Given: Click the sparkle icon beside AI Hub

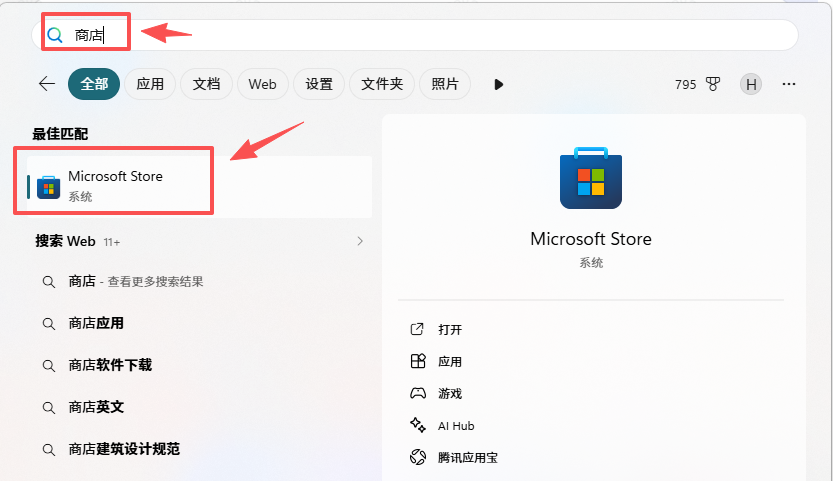Looking at the screenshot, I should (418, 425).
